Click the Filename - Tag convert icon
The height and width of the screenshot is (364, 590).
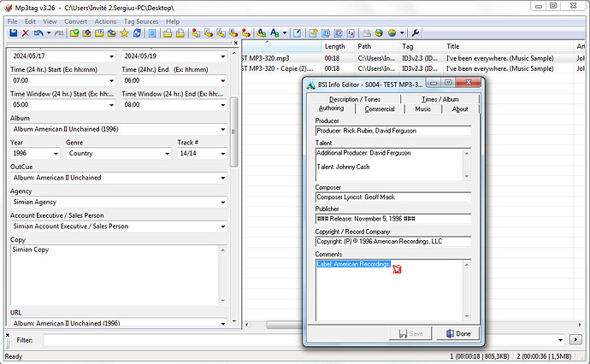click(209, 33)
